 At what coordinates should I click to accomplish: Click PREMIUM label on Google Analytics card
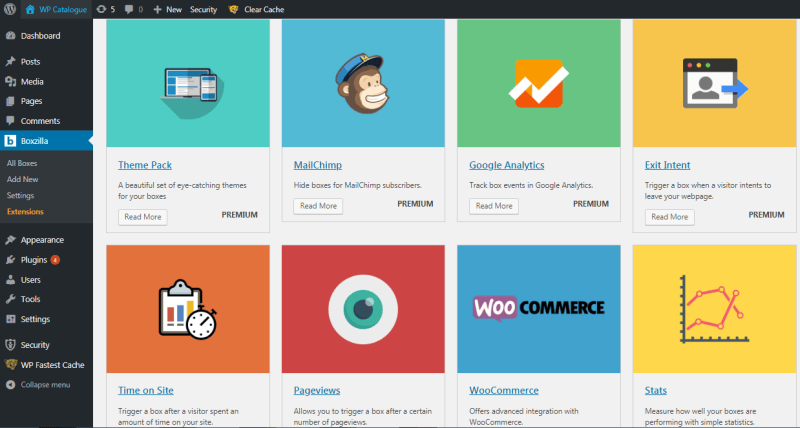[591, 204]
